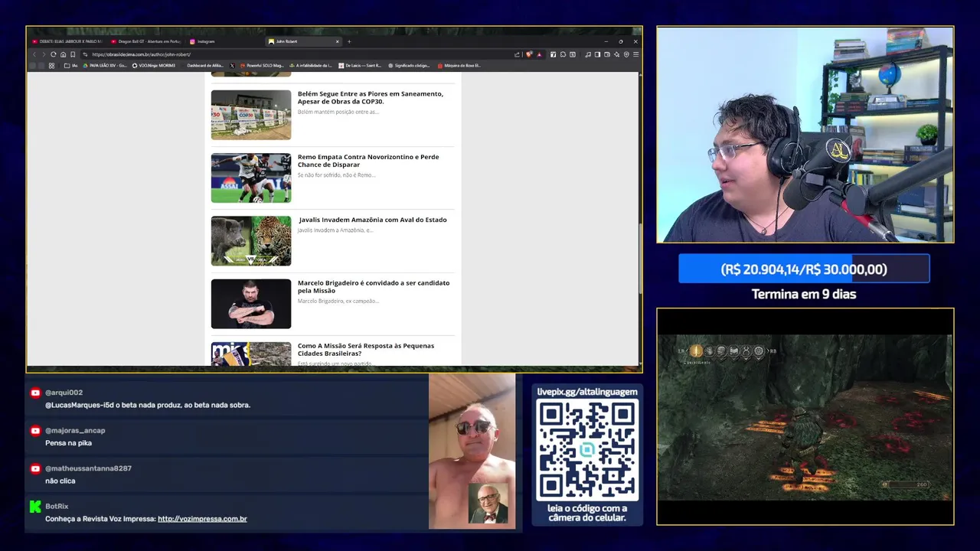Bookmark this page with the bookmark icon
Image resolution: width=980 pixels, height=551 pixels.
click(73, 54)
